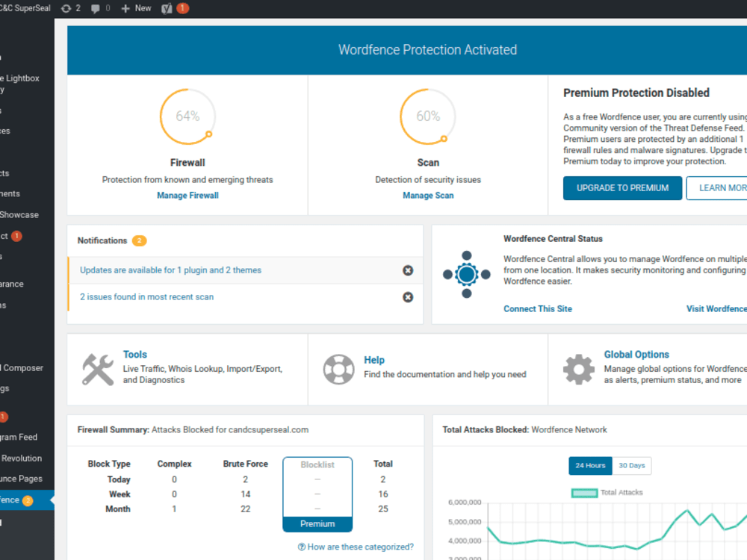
Task: Open the comments bubble icon in admin bar
Action: click(x=96, y=8)
